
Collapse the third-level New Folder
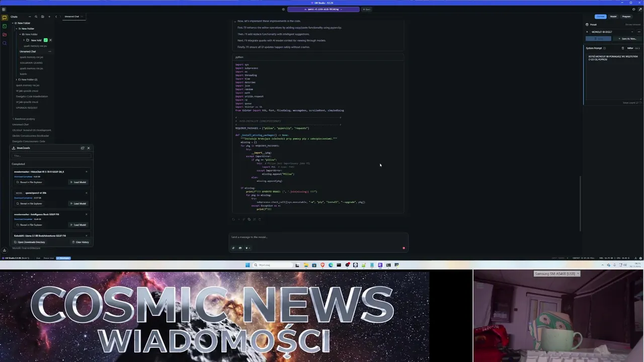[20, 34]
